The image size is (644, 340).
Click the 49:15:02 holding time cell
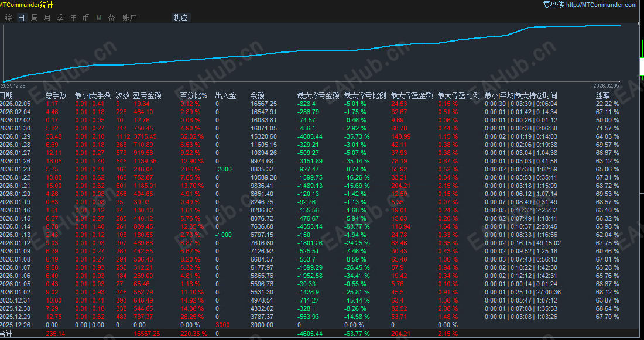point(547,243)
